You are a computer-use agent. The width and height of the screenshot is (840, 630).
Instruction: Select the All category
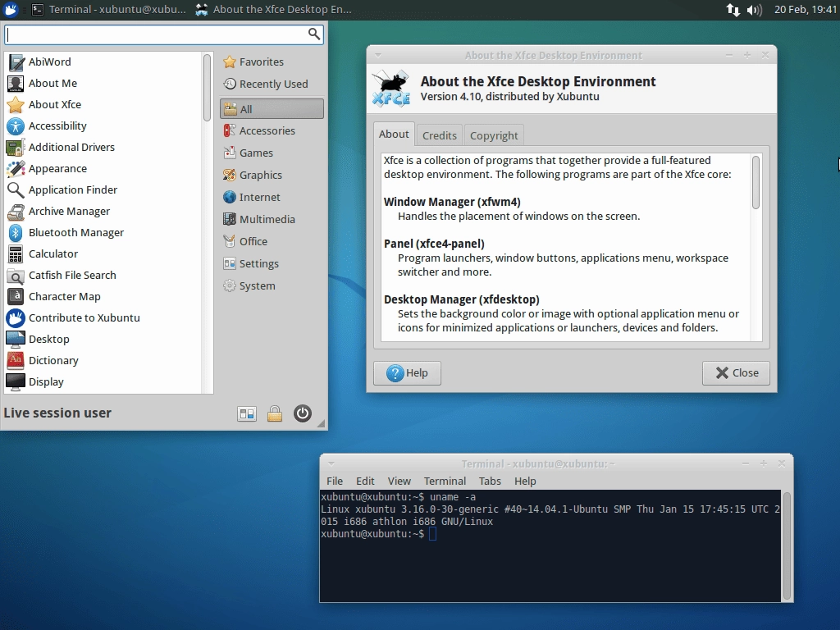[272, 109]
